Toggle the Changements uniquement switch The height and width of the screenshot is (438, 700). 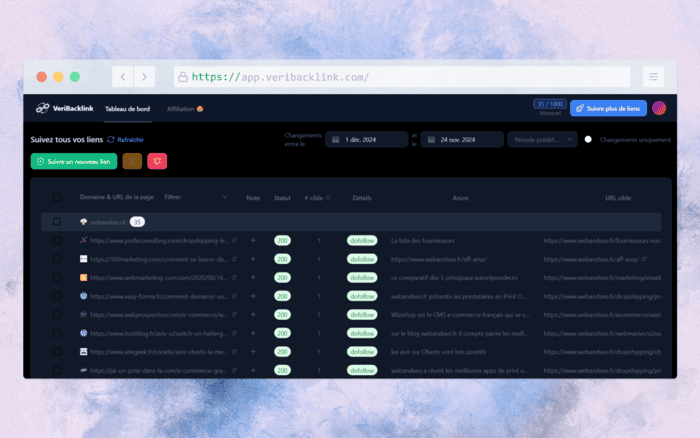click(x=588, y=139)
